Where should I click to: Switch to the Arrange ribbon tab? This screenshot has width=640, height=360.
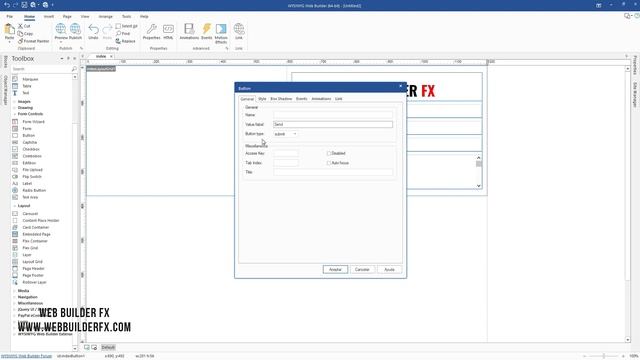pos(105,17)
